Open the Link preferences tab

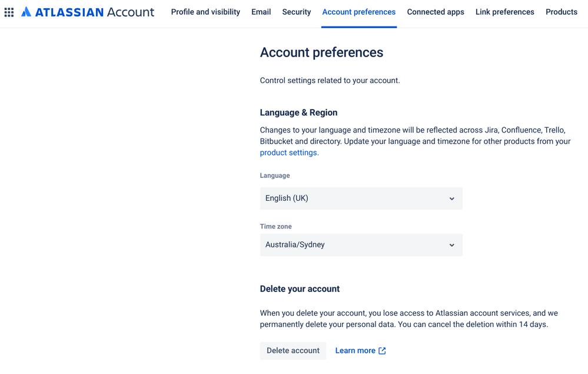(x=504, y=12)
